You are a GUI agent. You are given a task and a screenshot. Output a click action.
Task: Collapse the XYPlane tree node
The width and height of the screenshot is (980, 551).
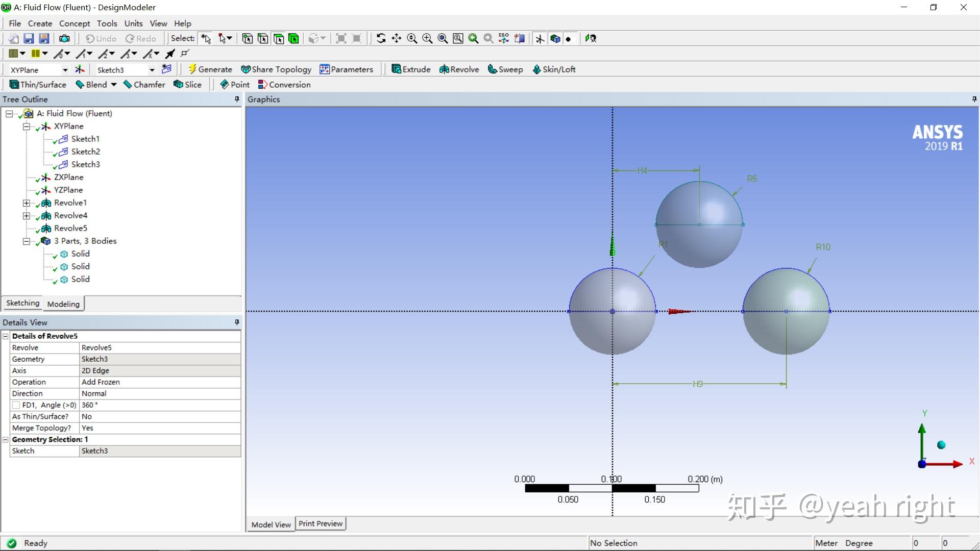click(26, 127)
